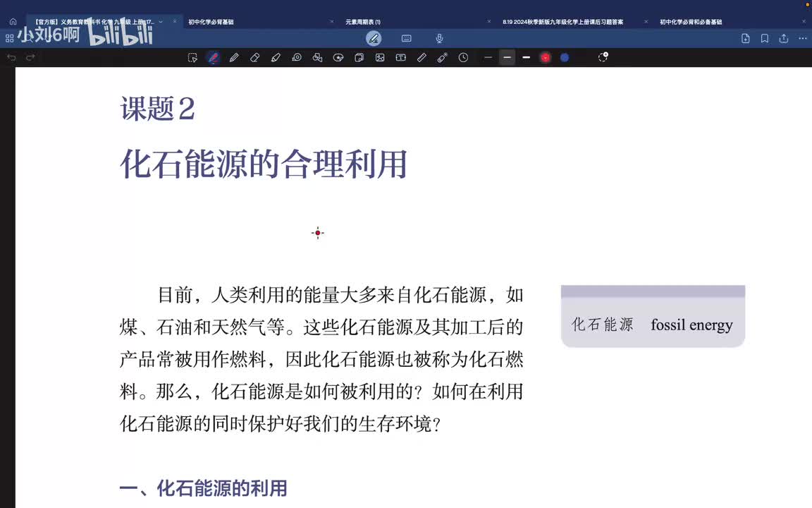This screenshot has height=508, width=812.
Task: Undo the last action
Action: point(11,58)
